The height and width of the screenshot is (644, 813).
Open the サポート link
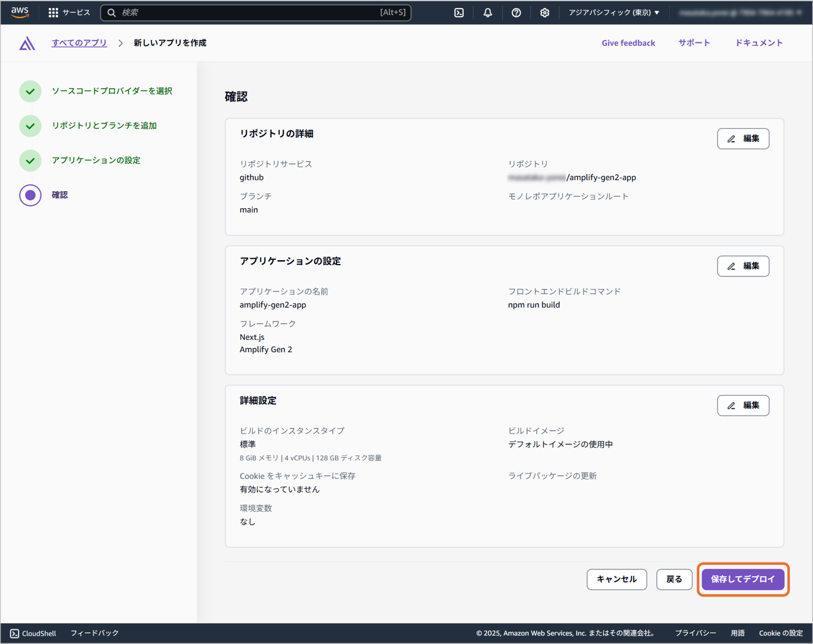click(x=694, y=43)
